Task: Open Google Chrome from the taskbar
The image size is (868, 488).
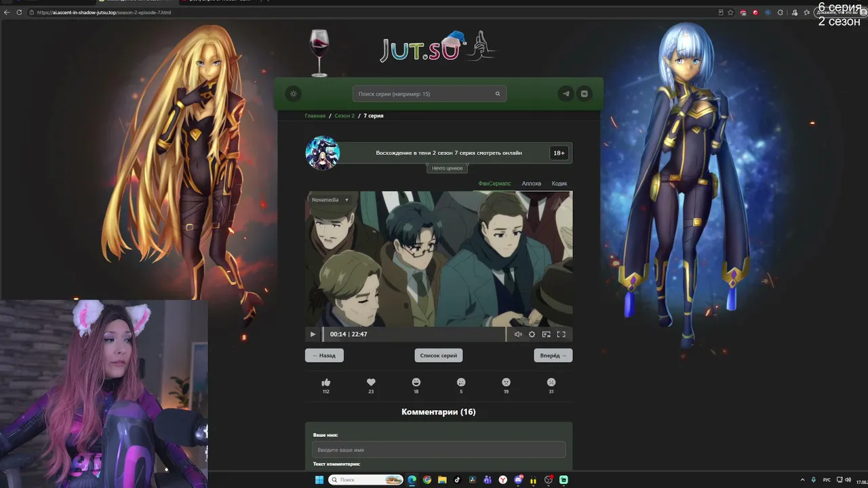Action: tap(427, 480)
